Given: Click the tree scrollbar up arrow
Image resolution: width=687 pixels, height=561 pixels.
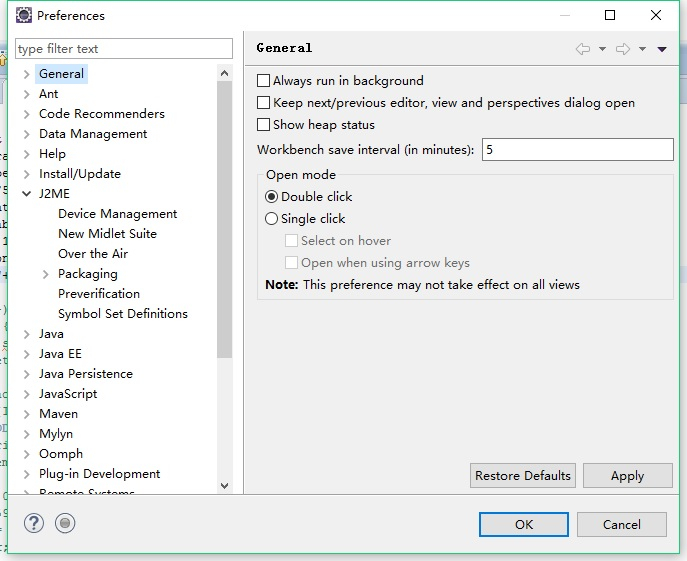Looking at the screenshot, I should 224,73.
